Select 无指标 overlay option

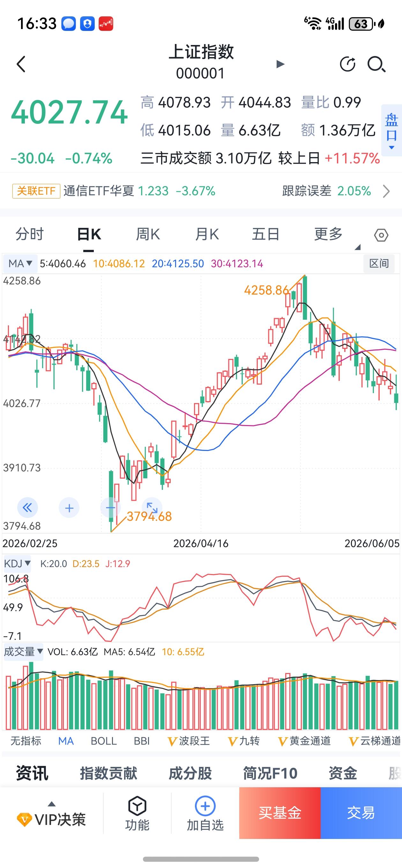pos(26,741)
